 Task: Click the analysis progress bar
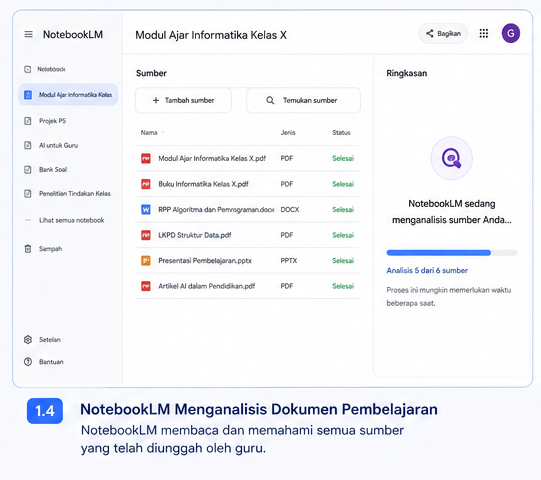coord(452,253)
